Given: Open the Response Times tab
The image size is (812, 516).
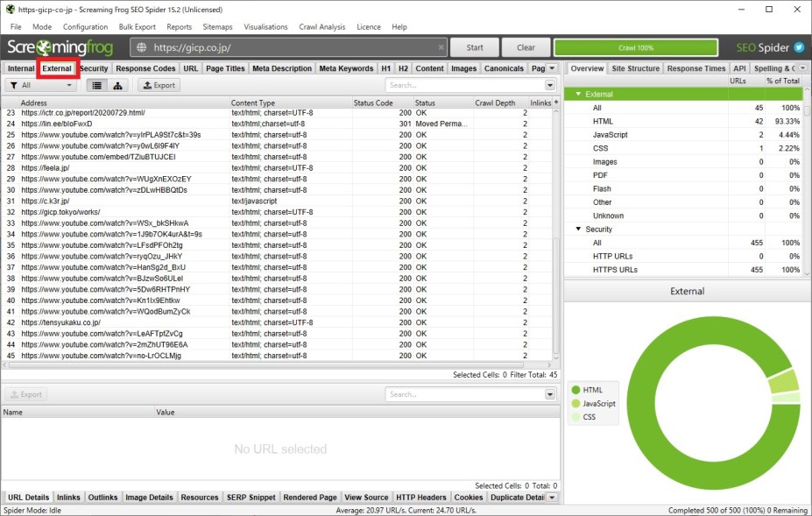Looking at the screenshot, I should [x=696, y=68].
